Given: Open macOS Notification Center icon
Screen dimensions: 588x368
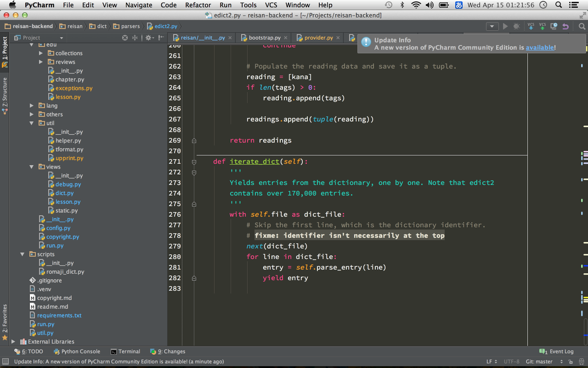Looking at the screenshot, I should (573, 5).
